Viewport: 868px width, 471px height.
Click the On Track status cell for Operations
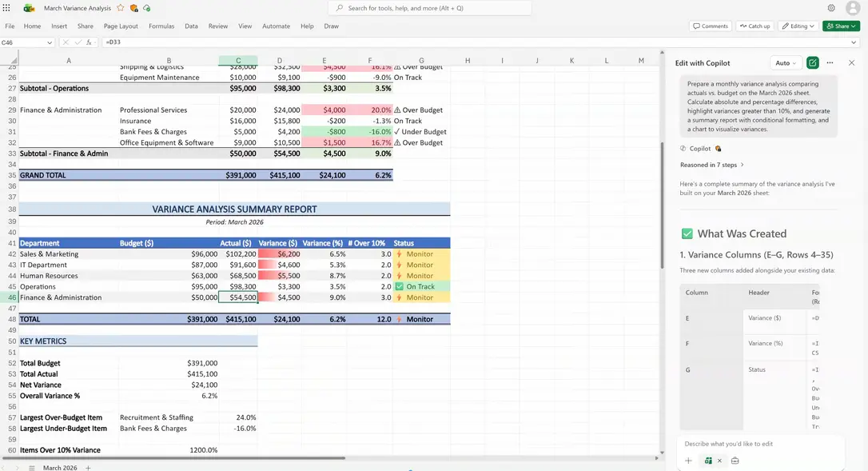coord(421,286)
